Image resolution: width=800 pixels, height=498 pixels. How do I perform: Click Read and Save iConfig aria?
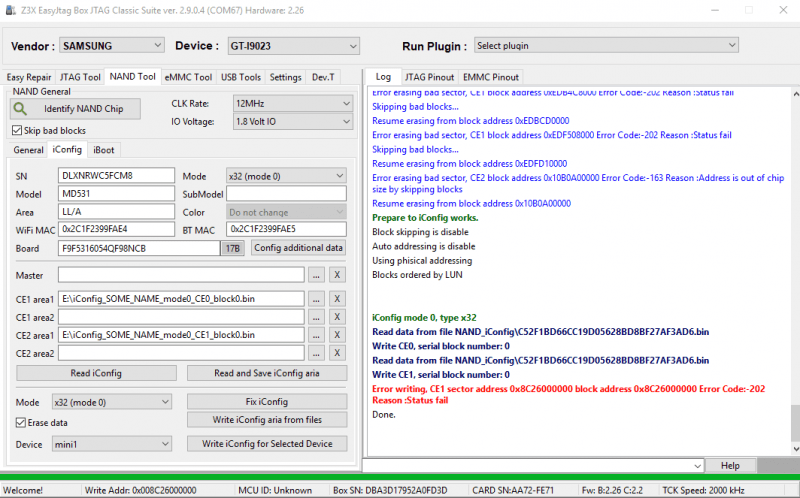tap(267, 373)
